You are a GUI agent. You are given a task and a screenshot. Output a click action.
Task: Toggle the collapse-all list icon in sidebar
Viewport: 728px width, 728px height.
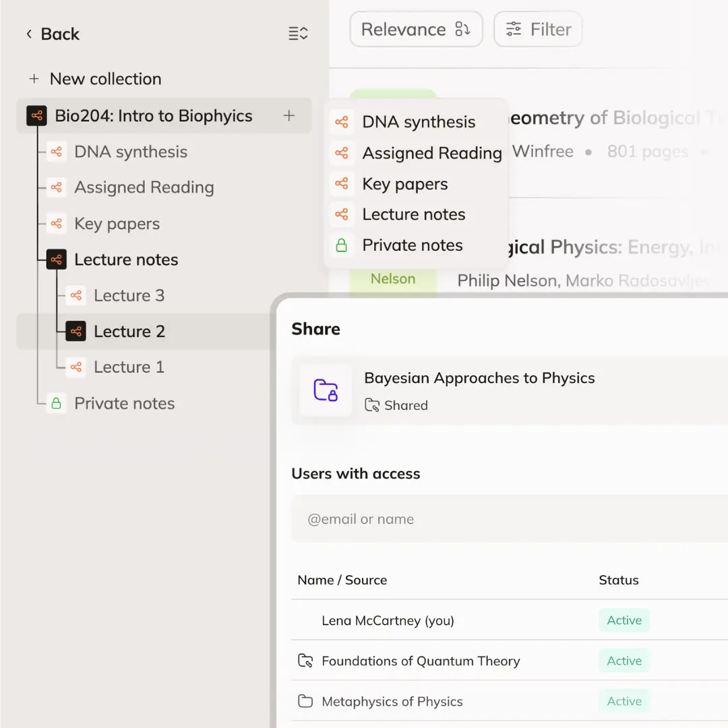298,34
